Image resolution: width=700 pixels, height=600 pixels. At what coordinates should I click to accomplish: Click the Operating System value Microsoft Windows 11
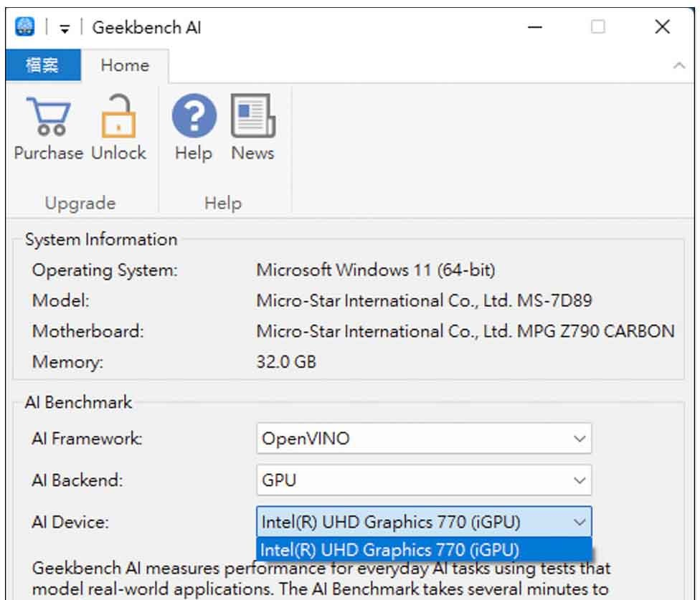tap(375, 270)
